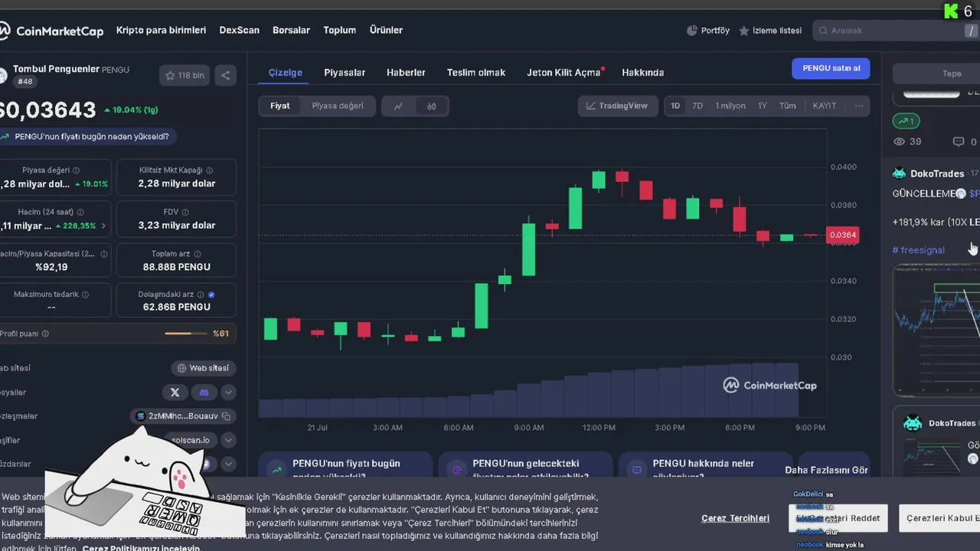Click the İzleme listesi star icon
This screenshot has height=551, width=980.
[x=744, y=31]
